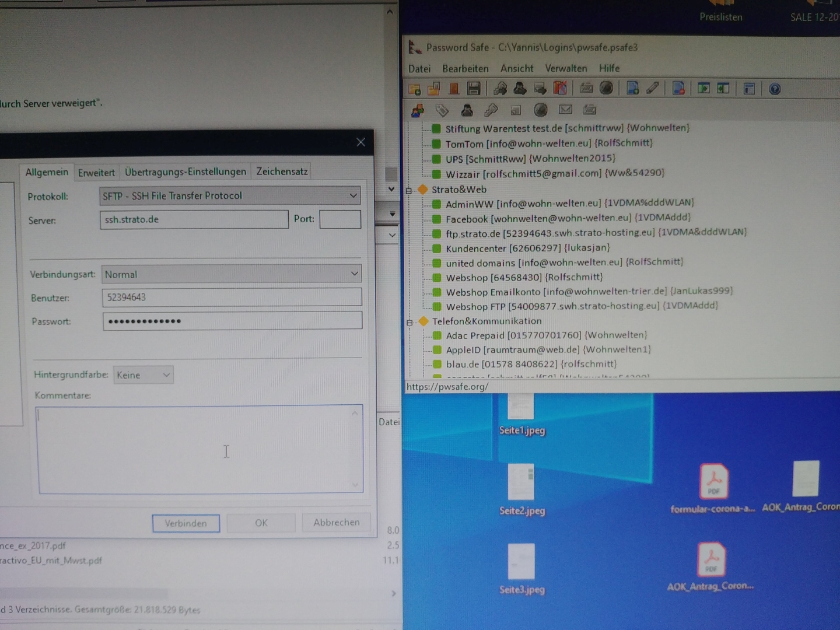Click the Abbrechen button
The width and height of the screenshot is (840, 630).
(x=337, y=522)
